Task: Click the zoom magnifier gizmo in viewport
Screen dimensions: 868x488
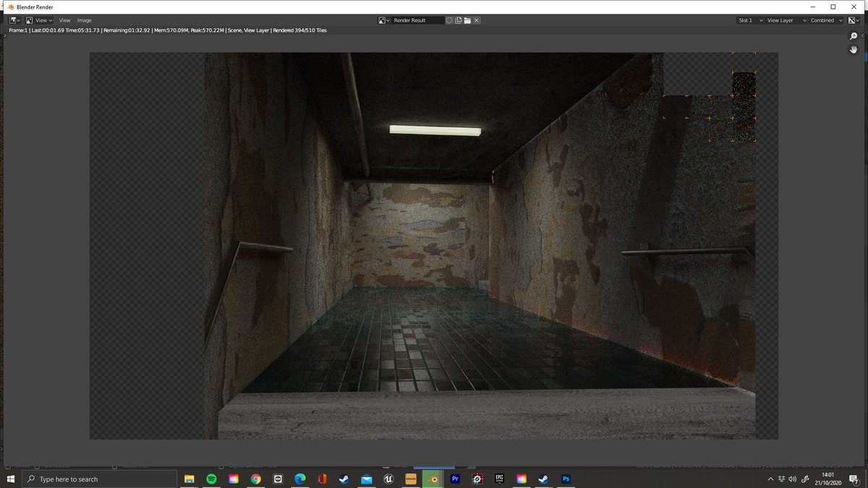Action: pyautogui.click(x=854, y=36)
